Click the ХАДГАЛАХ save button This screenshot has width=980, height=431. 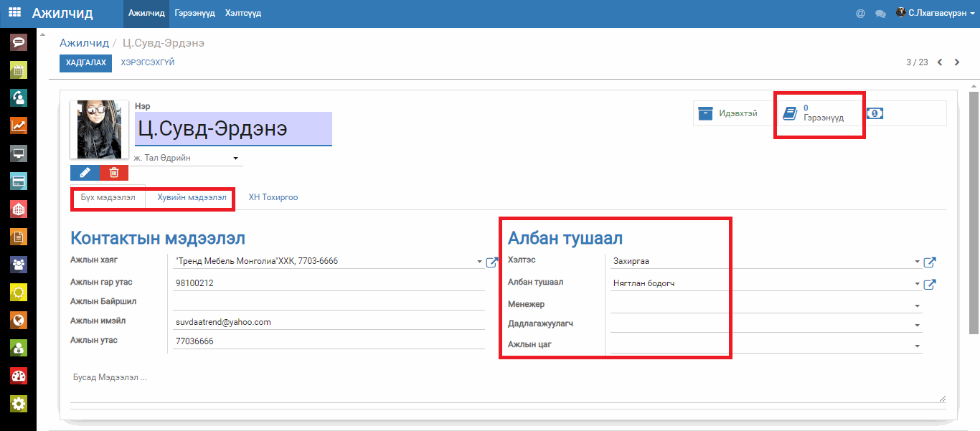[x=85, y=63]
